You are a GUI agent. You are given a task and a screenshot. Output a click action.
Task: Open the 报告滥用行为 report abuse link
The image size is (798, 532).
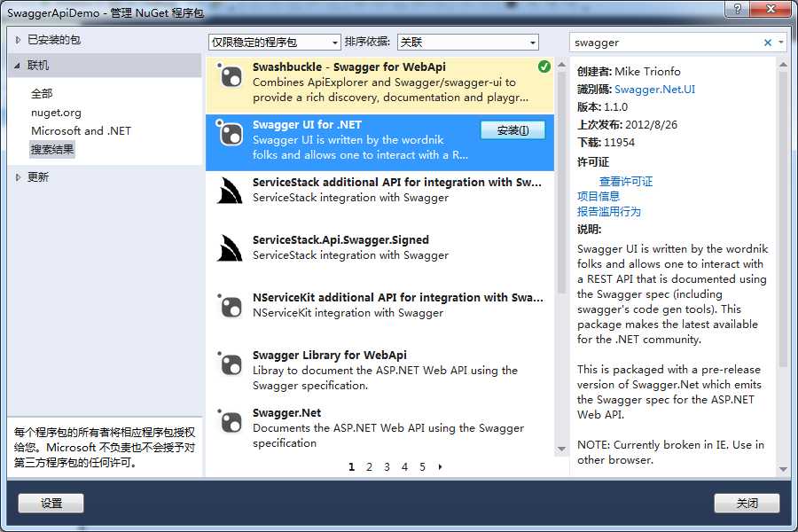[608, 212]
